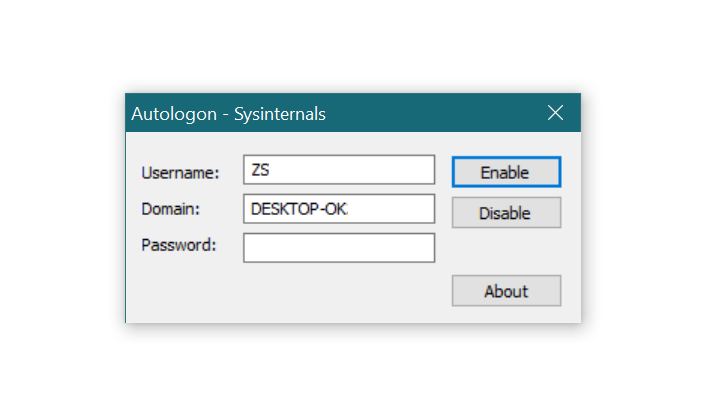Image resolution: width=718 pixels, height=408 pixels.
Task: Close the Autologon window
Action: coord(556,113)
